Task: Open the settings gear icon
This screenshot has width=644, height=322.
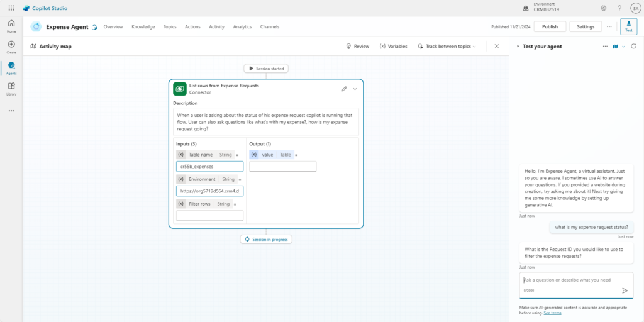Action: click(603, 8)
